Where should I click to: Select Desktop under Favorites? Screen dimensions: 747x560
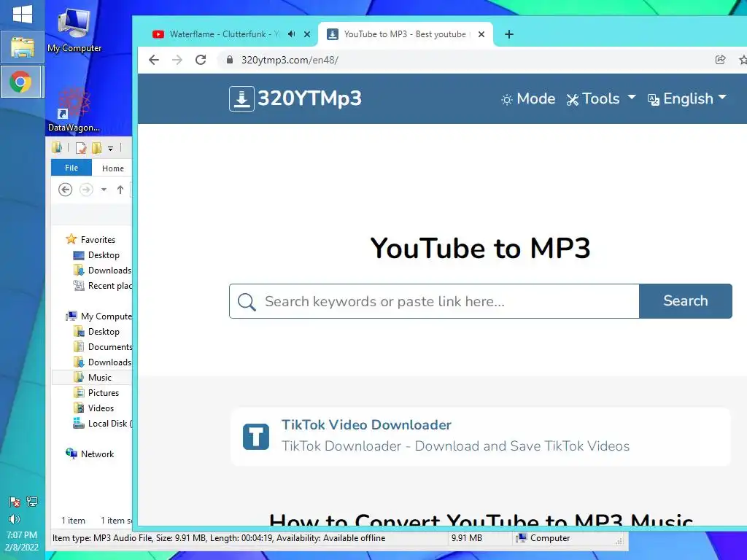tap(96, 255)
